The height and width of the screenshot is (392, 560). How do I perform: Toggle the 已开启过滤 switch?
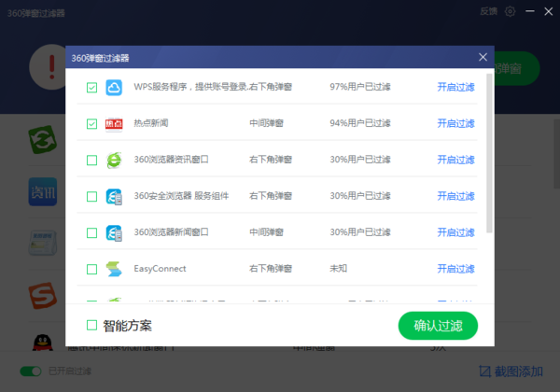(x=32, y=371)
